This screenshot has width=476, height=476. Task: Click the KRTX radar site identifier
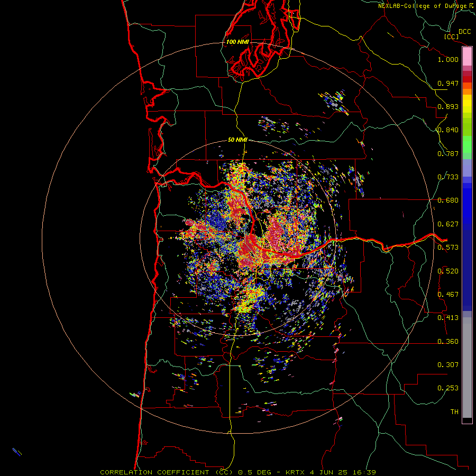tap(296, 472)
